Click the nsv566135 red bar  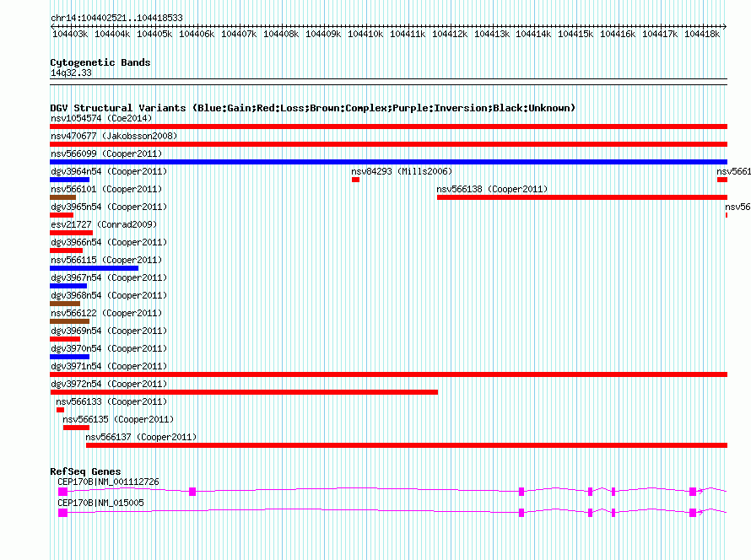(76, 428)
